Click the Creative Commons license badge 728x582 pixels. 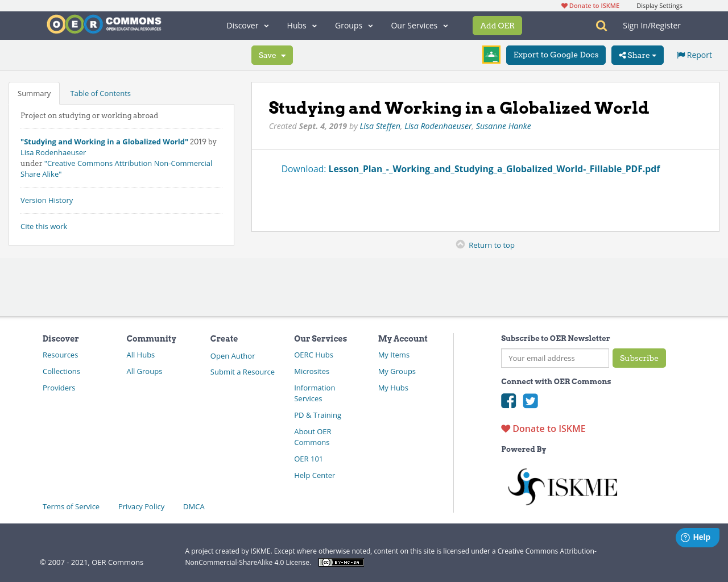[x=341, y=562]
